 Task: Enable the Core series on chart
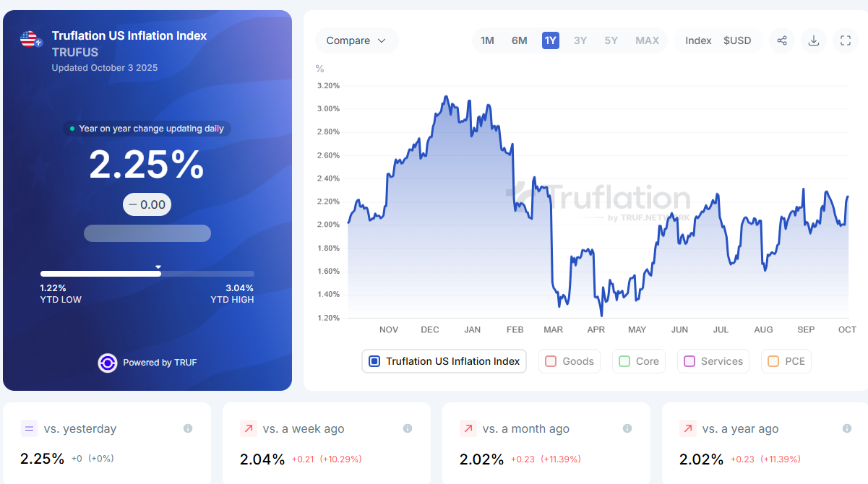coord(624,361)
